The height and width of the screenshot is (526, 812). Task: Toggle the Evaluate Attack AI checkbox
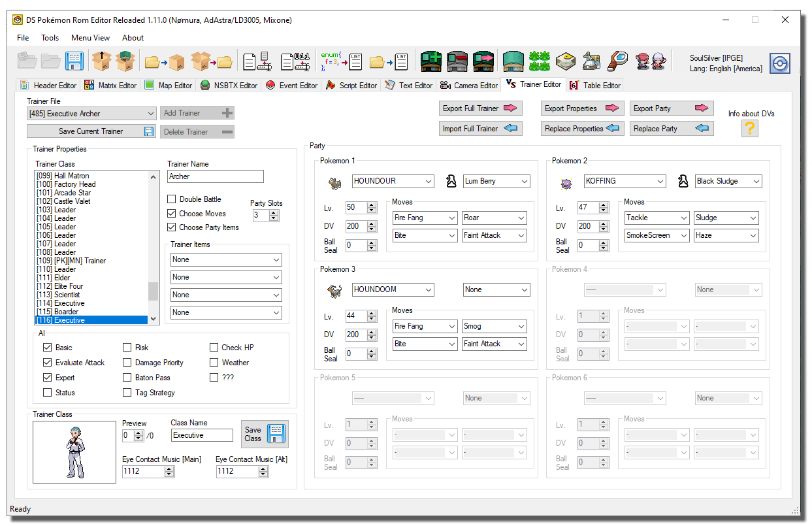[47, 363]
